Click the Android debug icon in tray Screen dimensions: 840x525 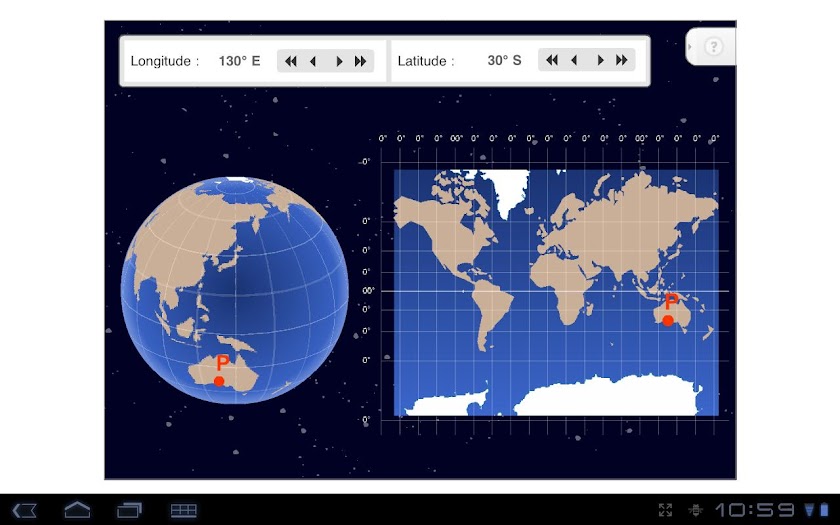[x=696, y=509]
